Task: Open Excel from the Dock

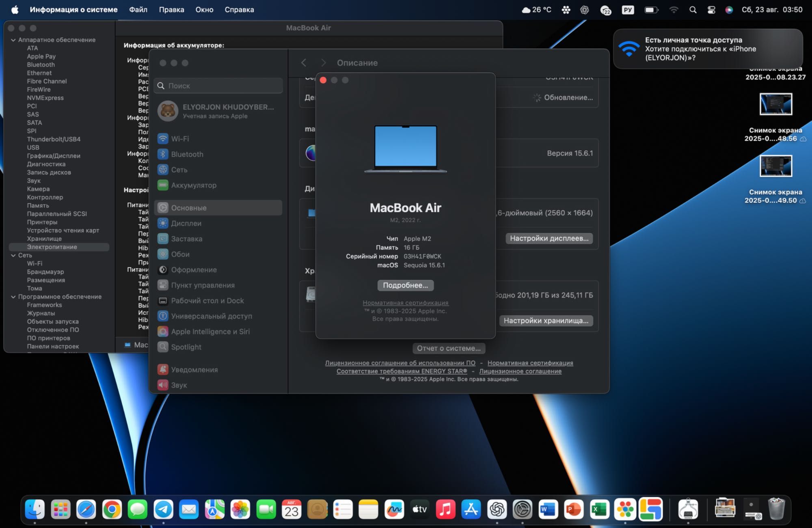Action: tap(599, 509)
